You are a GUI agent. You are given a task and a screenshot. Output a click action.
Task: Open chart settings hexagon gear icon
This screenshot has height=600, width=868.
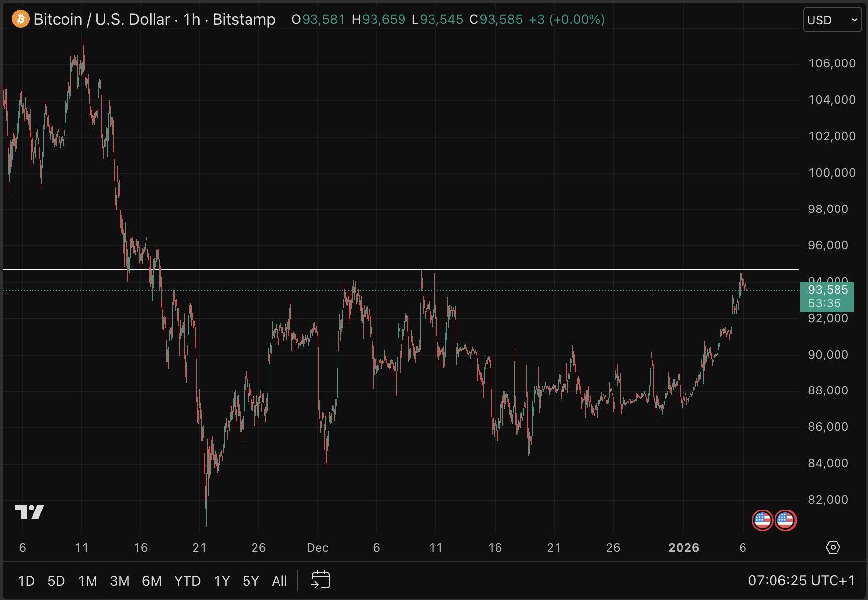(833, 547)
